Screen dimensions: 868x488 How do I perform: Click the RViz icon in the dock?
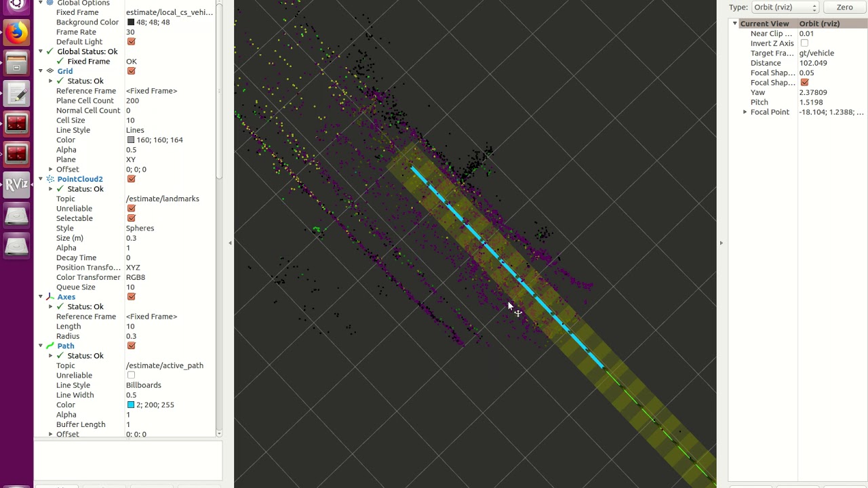[x=16, y=184]
